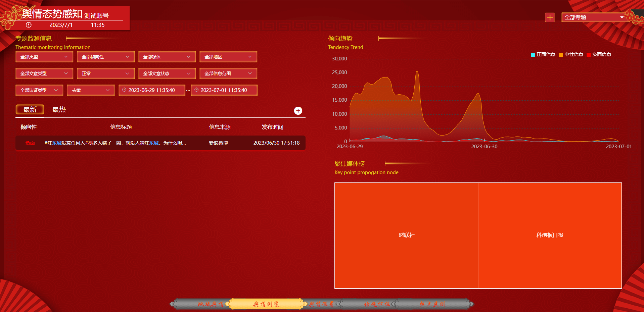644x312 pixels.
Task: Open the 全部媒体 dropdown
Action: point(167,57)
